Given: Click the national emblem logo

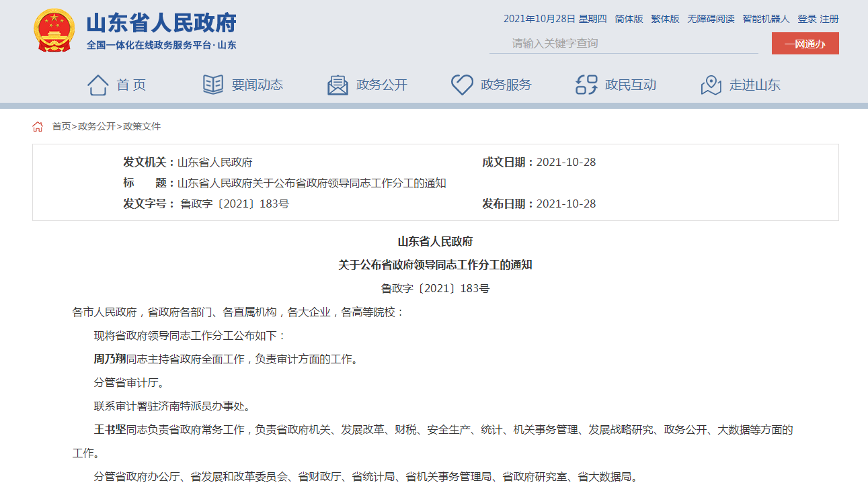Looking at the screenshot, I should point(54,31).
